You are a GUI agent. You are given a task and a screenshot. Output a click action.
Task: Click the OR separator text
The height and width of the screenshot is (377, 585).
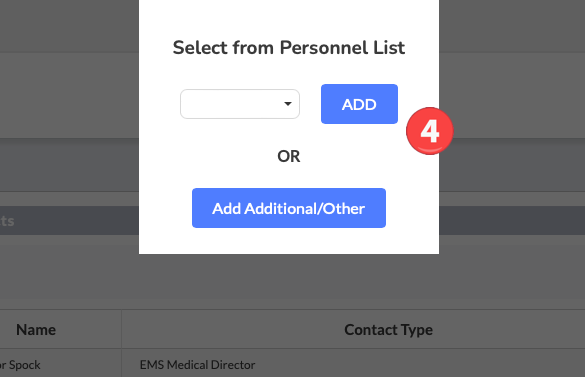tap(289, 156)
